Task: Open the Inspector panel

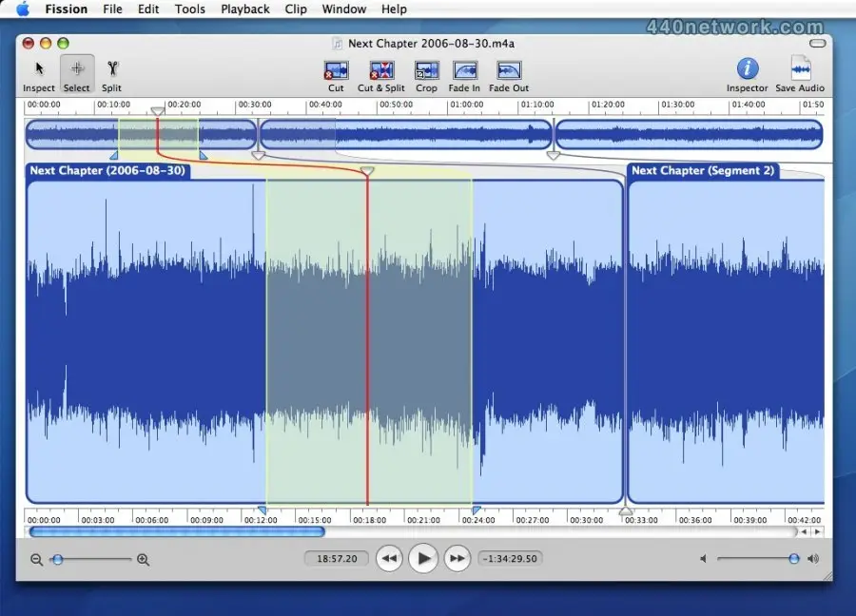Action: [748, 68]
